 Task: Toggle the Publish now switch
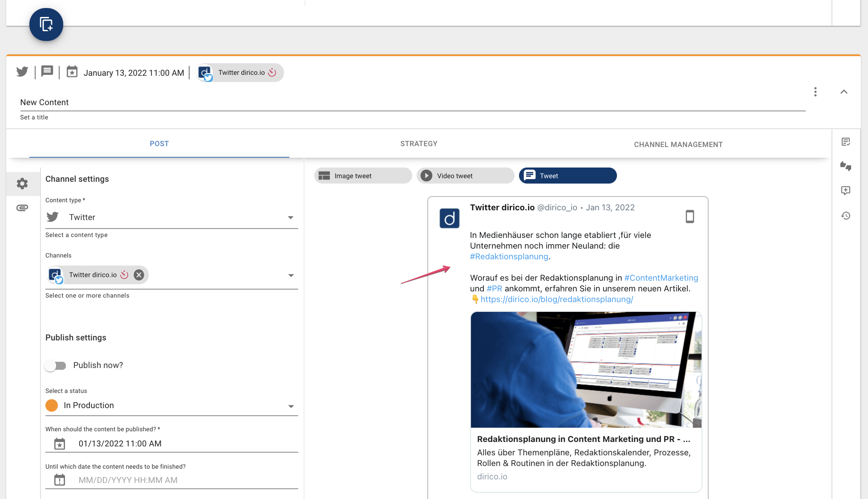coord(56,366)
